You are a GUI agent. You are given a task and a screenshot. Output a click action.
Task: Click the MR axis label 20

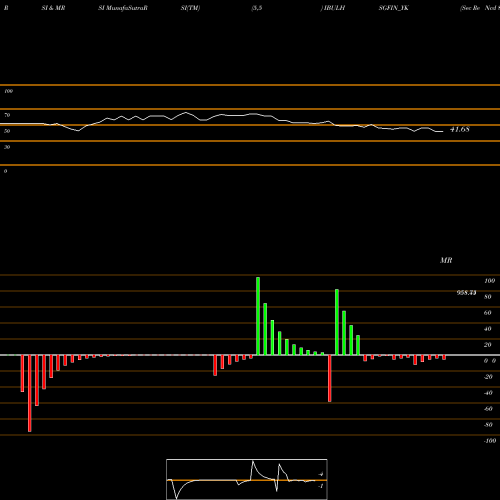click(x=488, y=345)
